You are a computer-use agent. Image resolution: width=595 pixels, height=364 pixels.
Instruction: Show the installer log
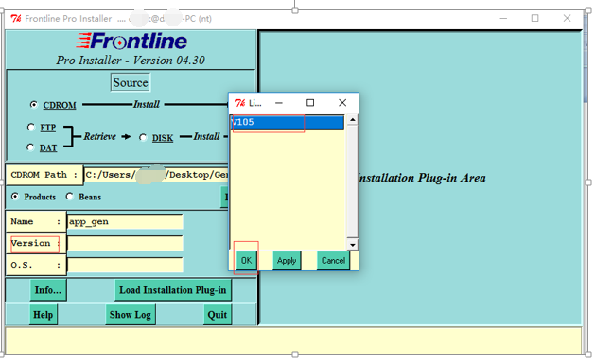[x=131, y=315]
